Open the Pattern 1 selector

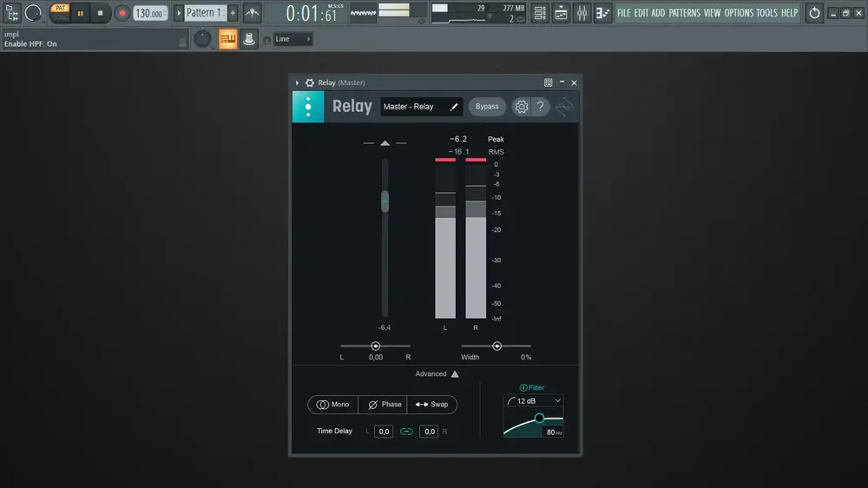pyautogui.click(x=205, y=13)
